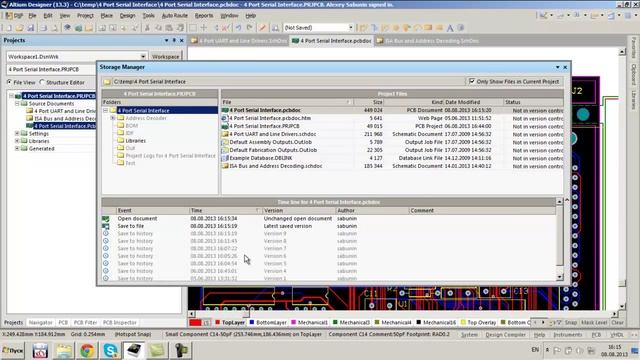The height and width of the screenshot is (360, 640).
Task: Click the Clear Filter toolbar icon
Action: [226, 28]
